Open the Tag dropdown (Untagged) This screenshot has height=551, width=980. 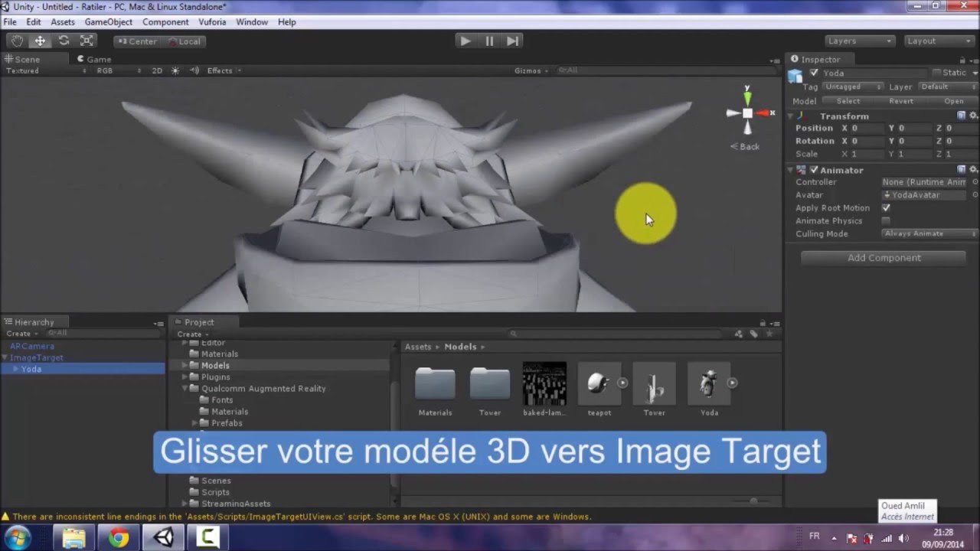(853, 87)
